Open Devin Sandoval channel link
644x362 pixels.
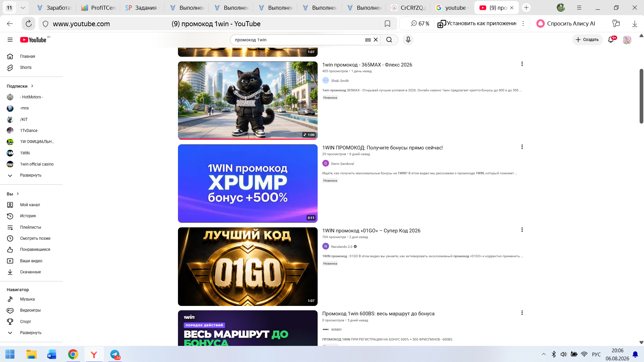click(342, 164)
